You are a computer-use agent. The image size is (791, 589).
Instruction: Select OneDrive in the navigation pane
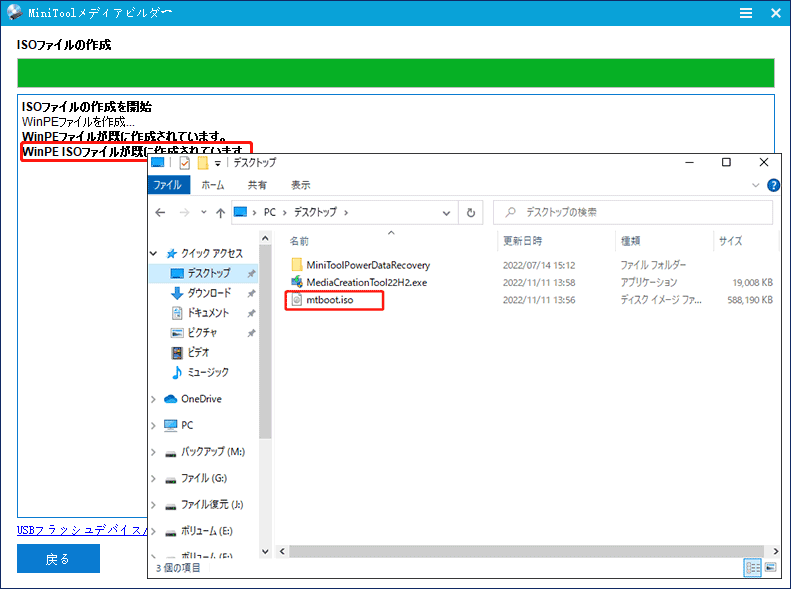tap(201, 399)
